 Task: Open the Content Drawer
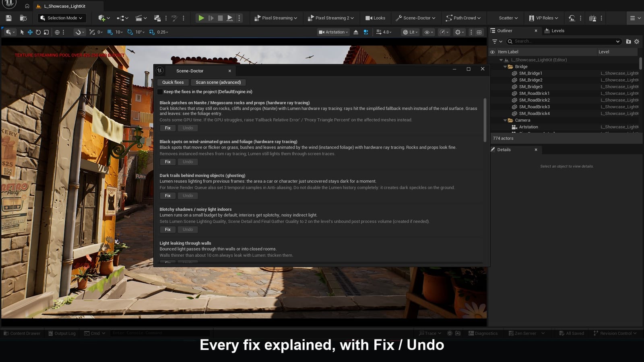[x=22, y=333]
